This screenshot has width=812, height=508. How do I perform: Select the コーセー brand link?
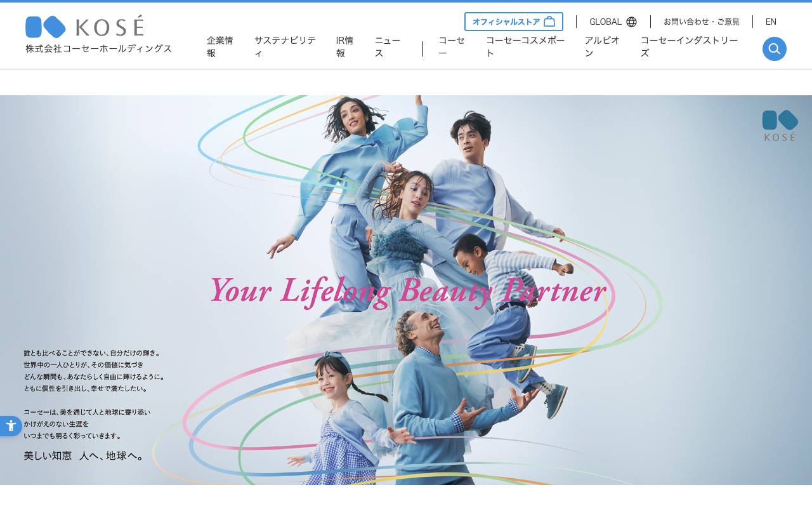(x=452, y=46)
